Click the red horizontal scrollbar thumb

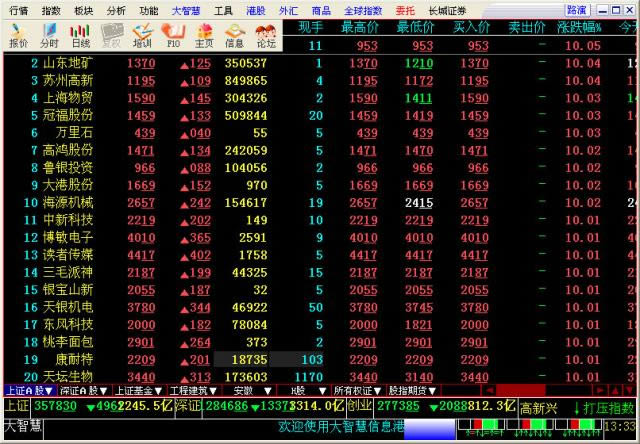click(521, 391)
